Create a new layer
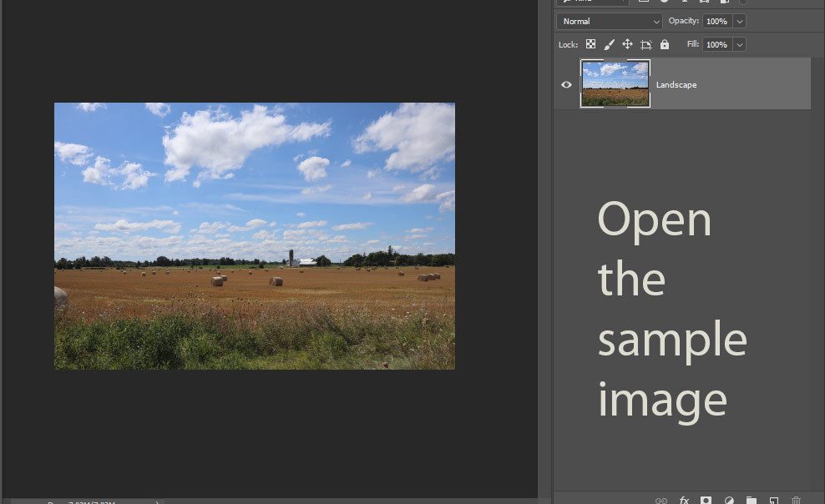Viewport: 825px width, 504px height. coord(774,500)
